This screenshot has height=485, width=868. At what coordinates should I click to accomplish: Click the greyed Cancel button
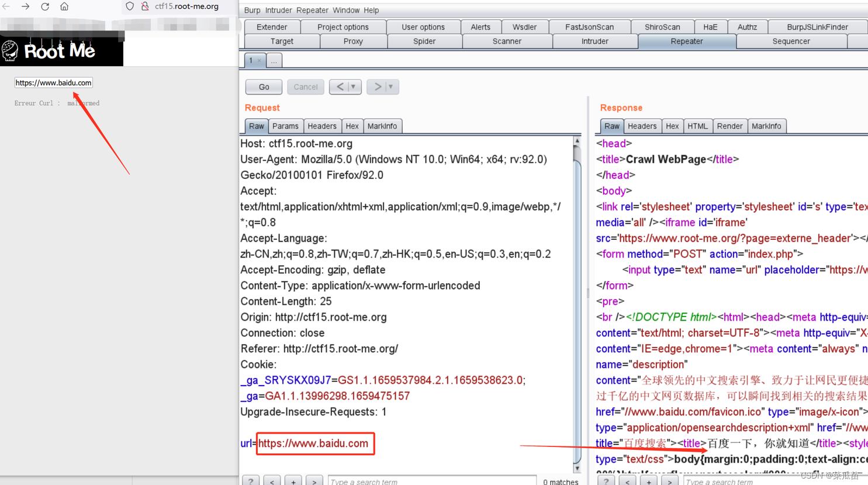305,87
